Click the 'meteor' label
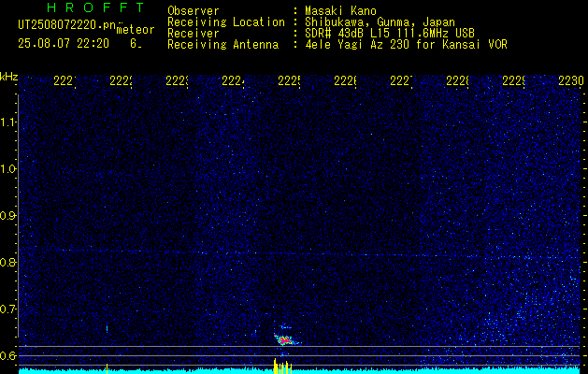The width and height of the screenshot is (588, 374). click(136, 30)
